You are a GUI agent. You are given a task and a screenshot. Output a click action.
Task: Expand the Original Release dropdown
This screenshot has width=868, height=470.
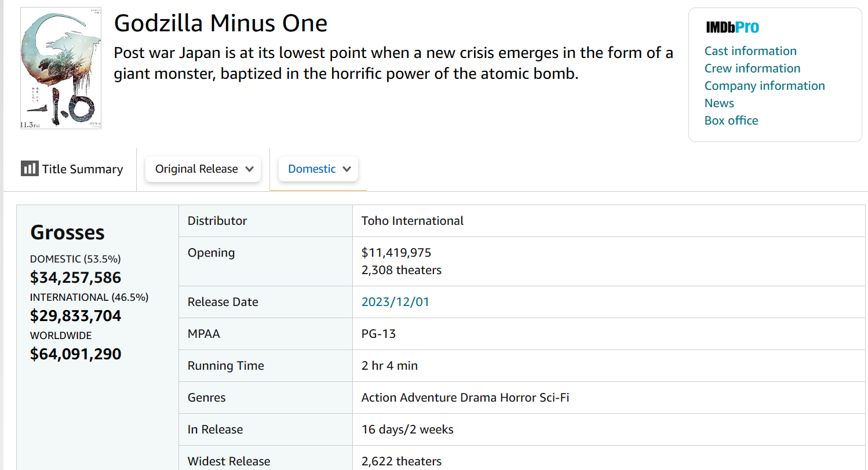(x=203, y=169)
